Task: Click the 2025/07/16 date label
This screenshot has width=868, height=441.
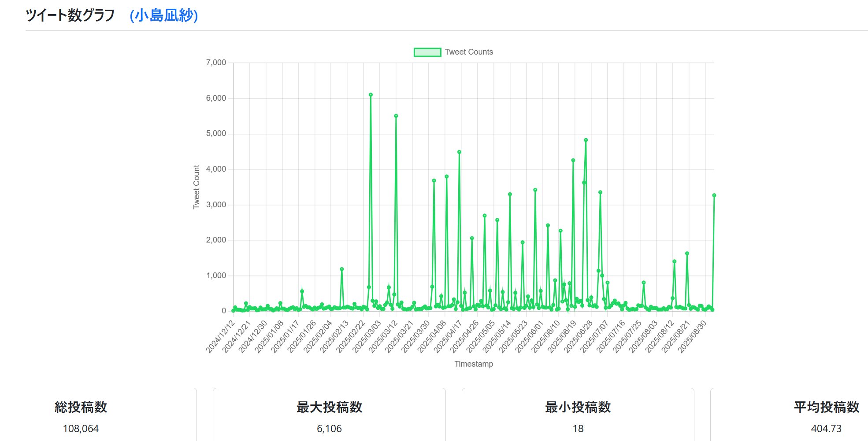Action: coord(611,337)
